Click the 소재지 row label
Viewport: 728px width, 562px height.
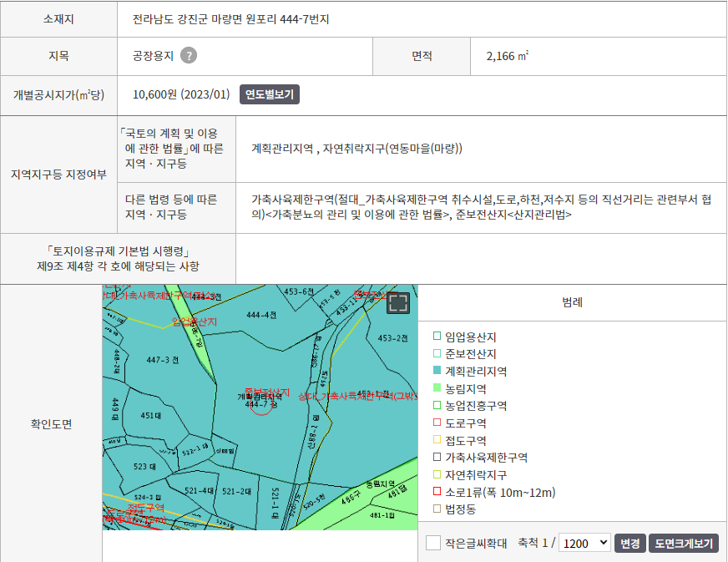pyautogui.click(x=58, y=19)
